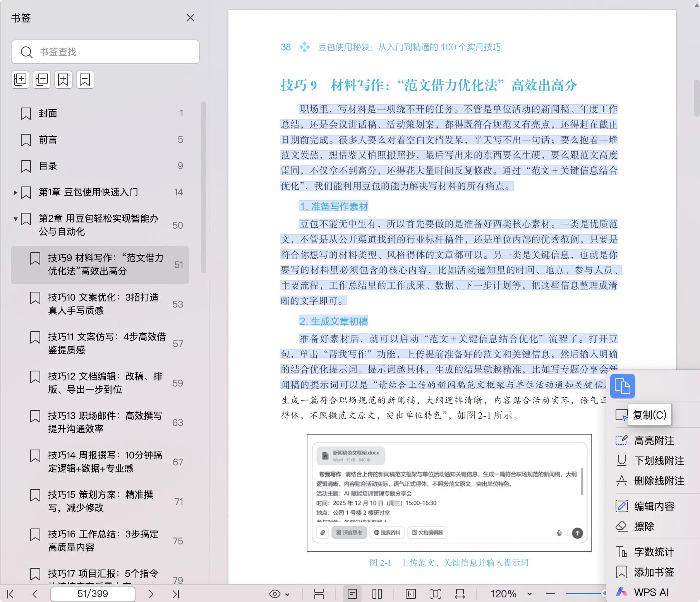The image size is (700, 602).
Task: Go to next page
Action: click(x=151, y=594)
